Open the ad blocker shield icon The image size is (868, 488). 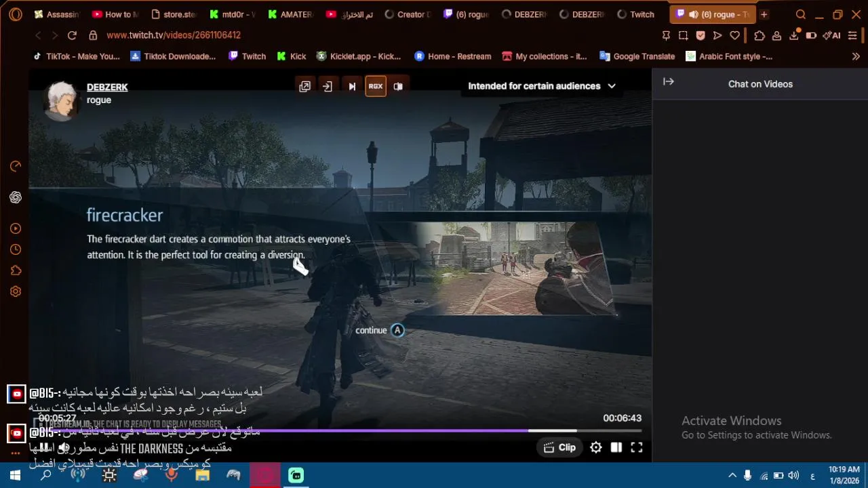click(x=701, y=35)
